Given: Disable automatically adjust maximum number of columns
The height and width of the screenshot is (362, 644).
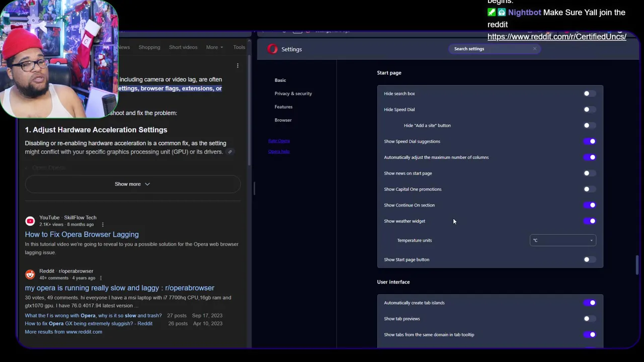Looking at the screenshot, I should tap(589, 157).
